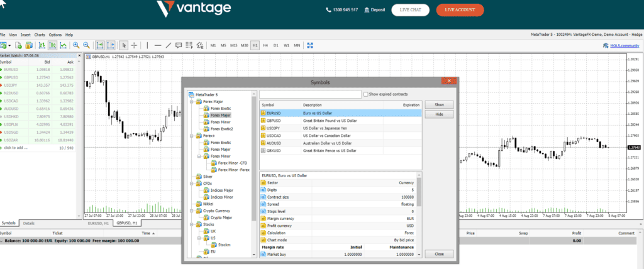
Task: Click the blue fullscreen arrows icon
Action: (309, 45)
